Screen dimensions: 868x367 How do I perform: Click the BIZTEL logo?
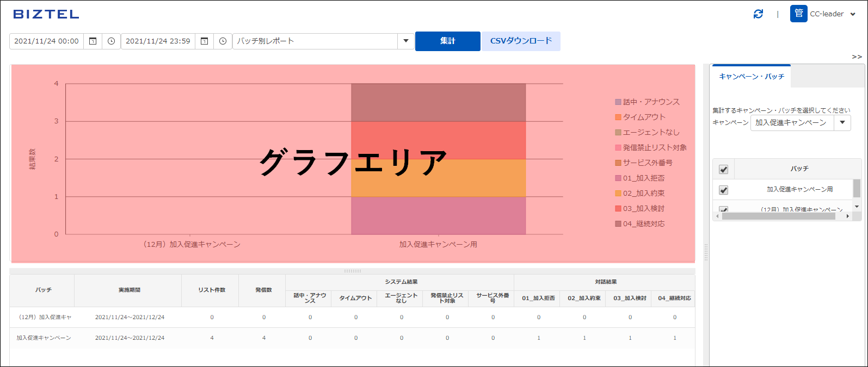(46, 15)
